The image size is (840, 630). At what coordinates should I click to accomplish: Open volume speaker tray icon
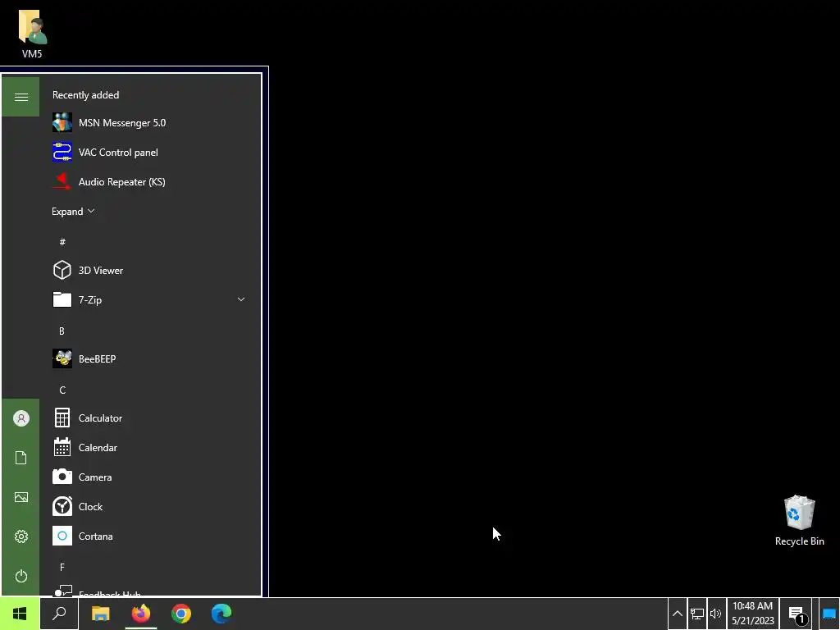point(715,614)
